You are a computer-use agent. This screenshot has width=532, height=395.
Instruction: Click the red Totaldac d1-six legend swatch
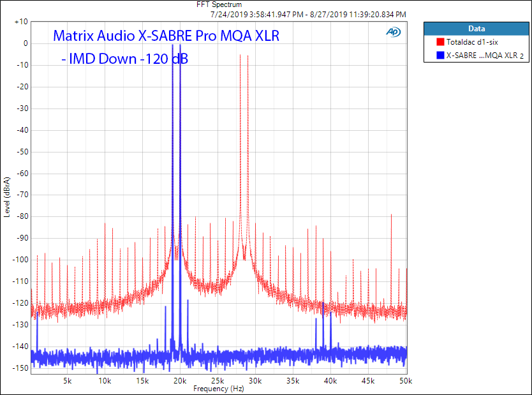[x=440, y=41]
